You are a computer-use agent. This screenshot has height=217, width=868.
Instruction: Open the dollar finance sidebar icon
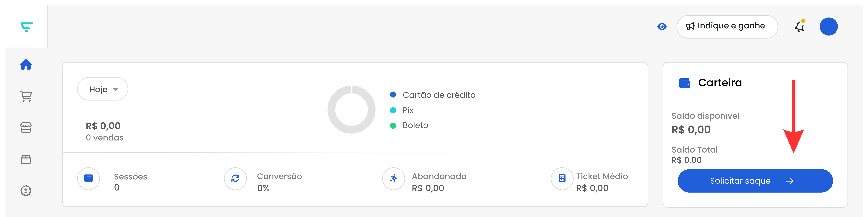tap(26, 191)
